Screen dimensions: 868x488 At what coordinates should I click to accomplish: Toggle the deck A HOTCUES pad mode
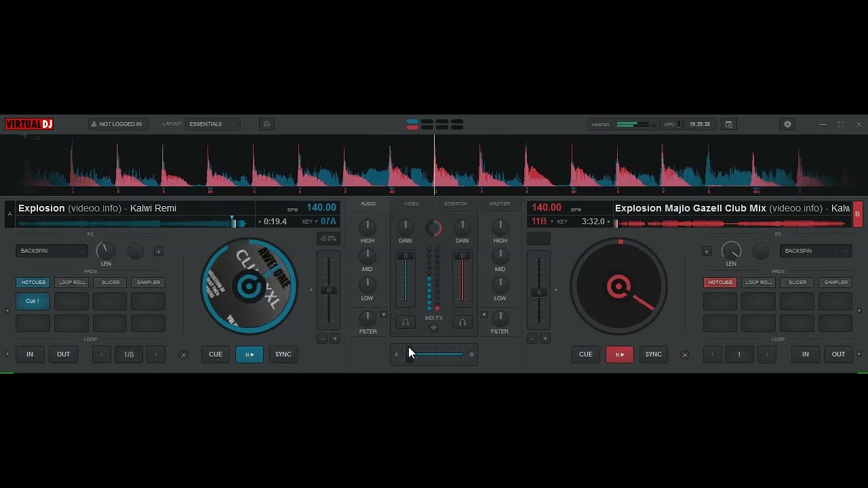click(33, 283)
